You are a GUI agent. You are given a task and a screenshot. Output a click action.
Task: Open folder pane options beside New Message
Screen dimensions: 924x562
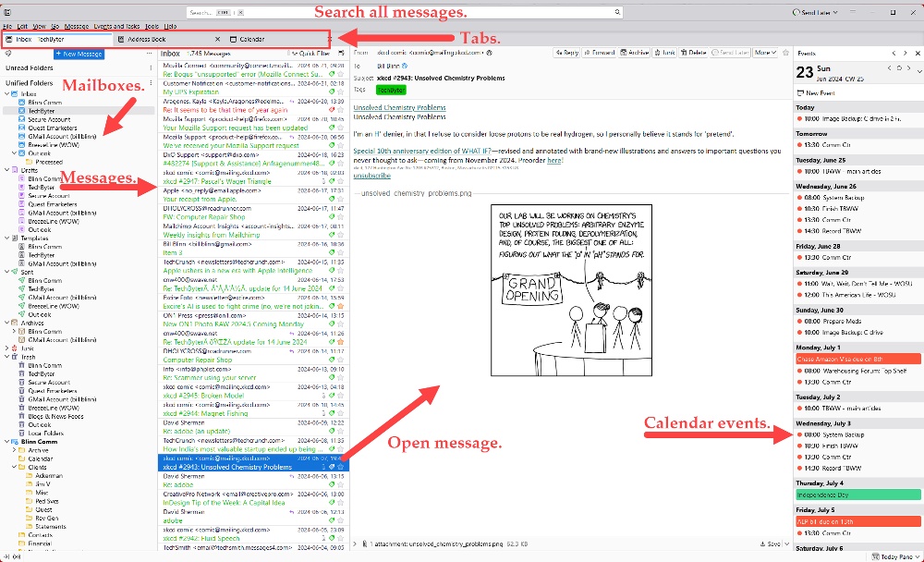pos(149,54)
